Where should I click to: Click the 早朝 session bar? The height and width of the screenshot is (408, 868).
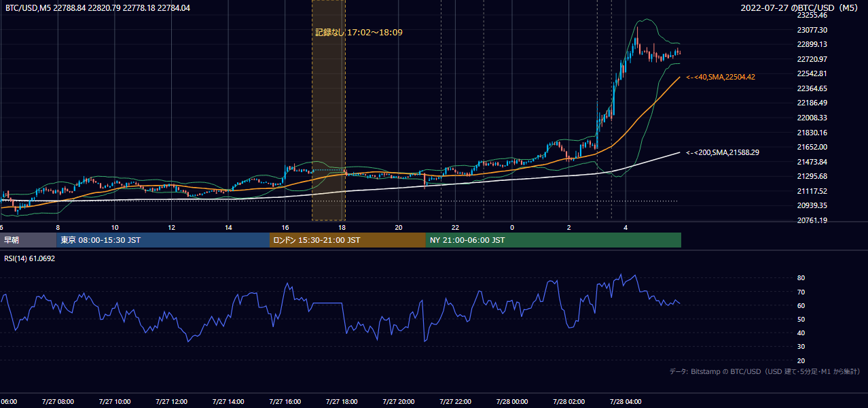click(28, 240)
